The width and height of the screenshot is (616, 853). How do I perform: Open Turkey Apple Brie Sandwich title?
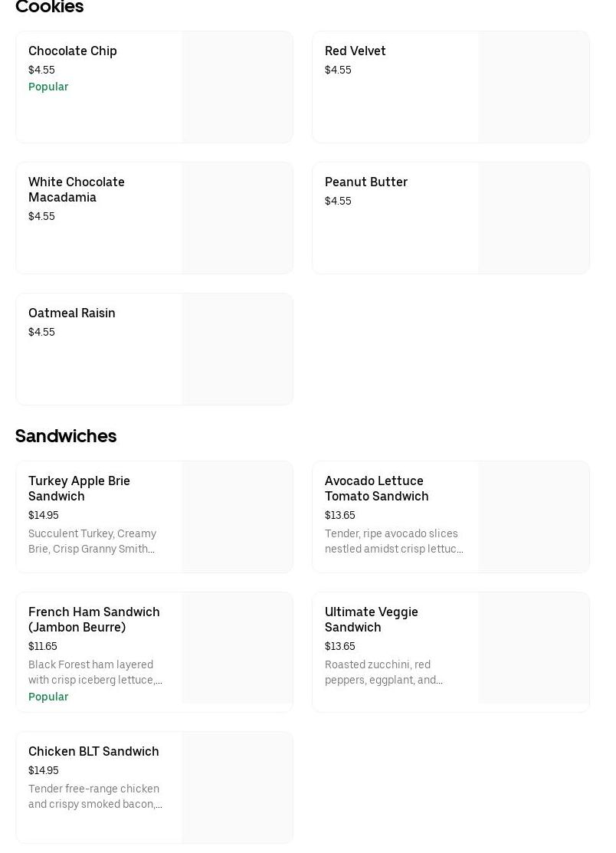[x=79, y=488]
